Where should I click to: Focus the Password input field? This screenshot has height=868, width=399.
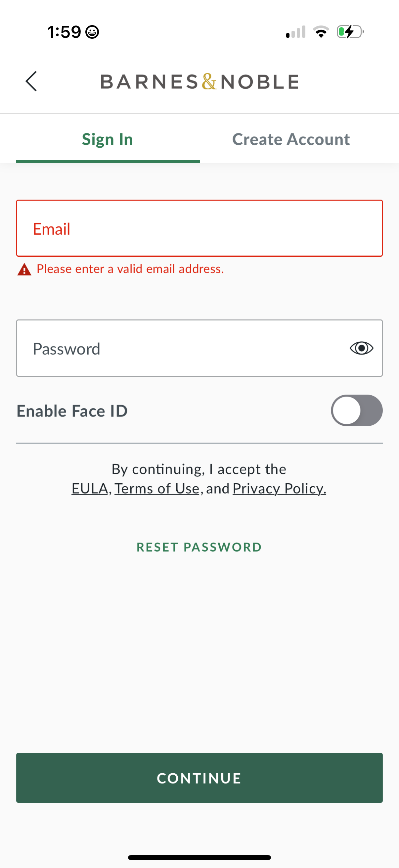[x=182, y=348]
